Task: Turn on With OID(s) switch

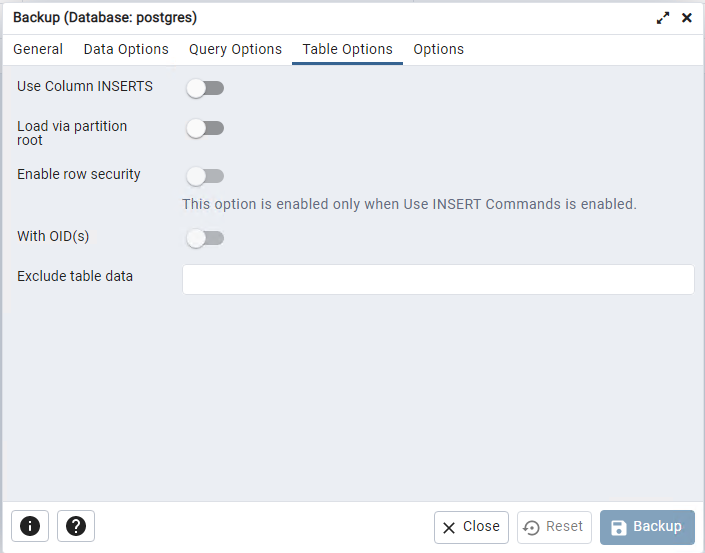Action: click(x=205, y=238)
